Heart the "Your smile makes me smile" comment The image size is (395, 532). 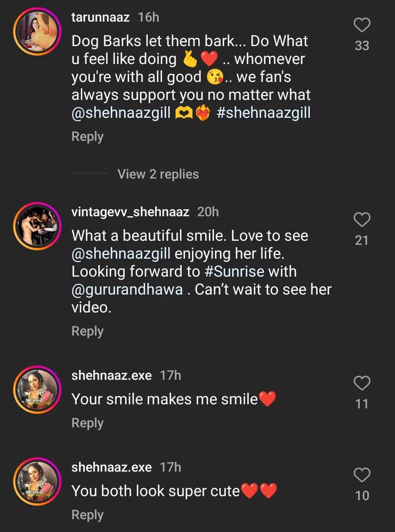[362, 383]
